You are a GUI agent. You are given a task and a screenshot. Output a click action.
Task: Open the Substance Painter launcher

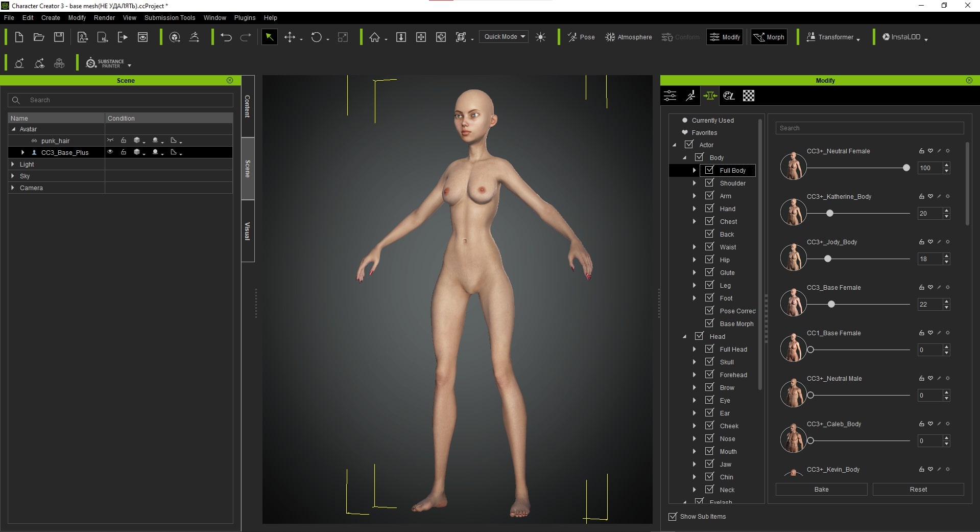coord(105,63)
